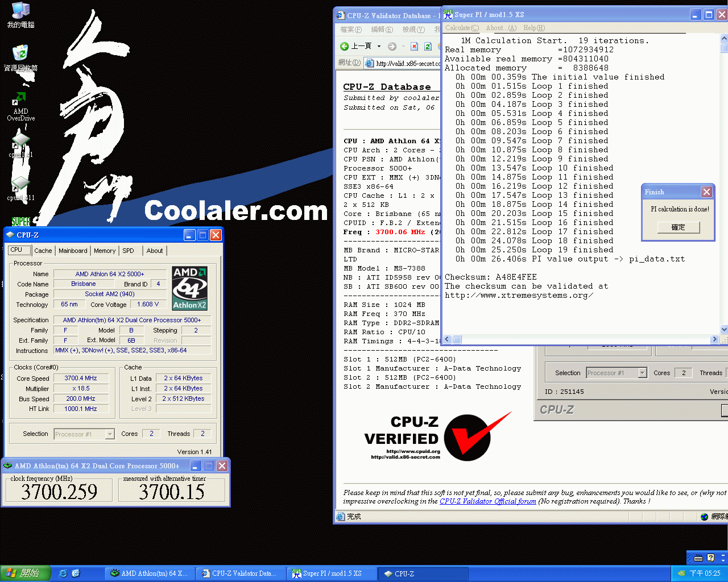
Task: Open the About menu in Super PI
Action: pos(501,28)
